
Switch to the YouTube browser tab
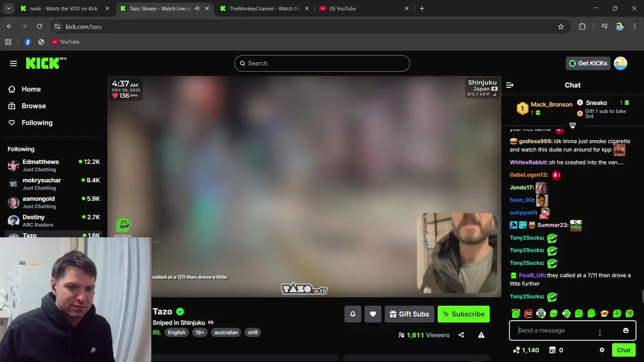point(364,9)
